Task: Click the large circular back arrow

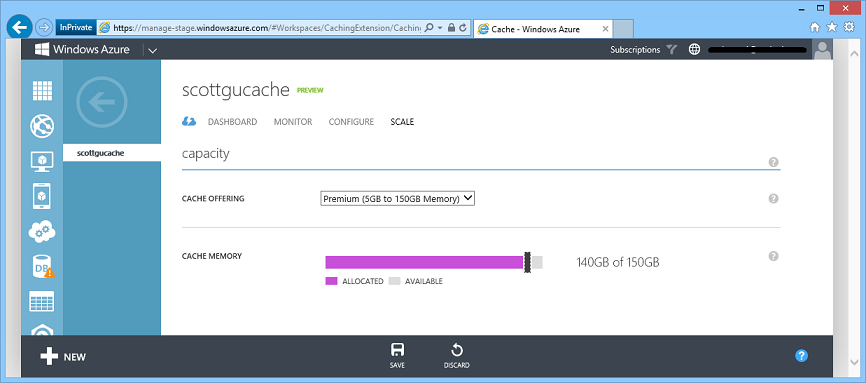Action: click(102, 102)
